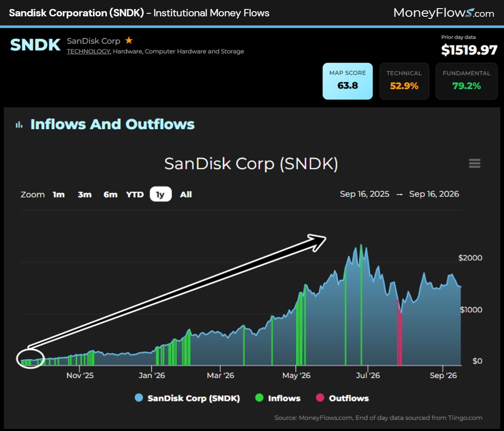Click the FUNDAMENTAL 79.2% card
This screenshot has height=431, width=504.
pyautogui.click(x=466, y=81)
